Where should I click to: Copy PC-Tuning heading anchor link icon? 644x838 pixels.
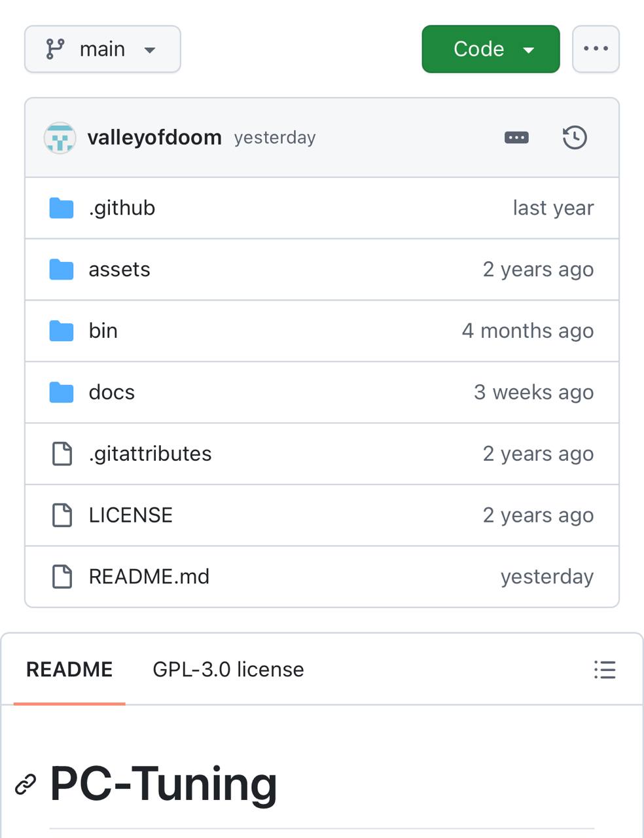pos(26,784)
